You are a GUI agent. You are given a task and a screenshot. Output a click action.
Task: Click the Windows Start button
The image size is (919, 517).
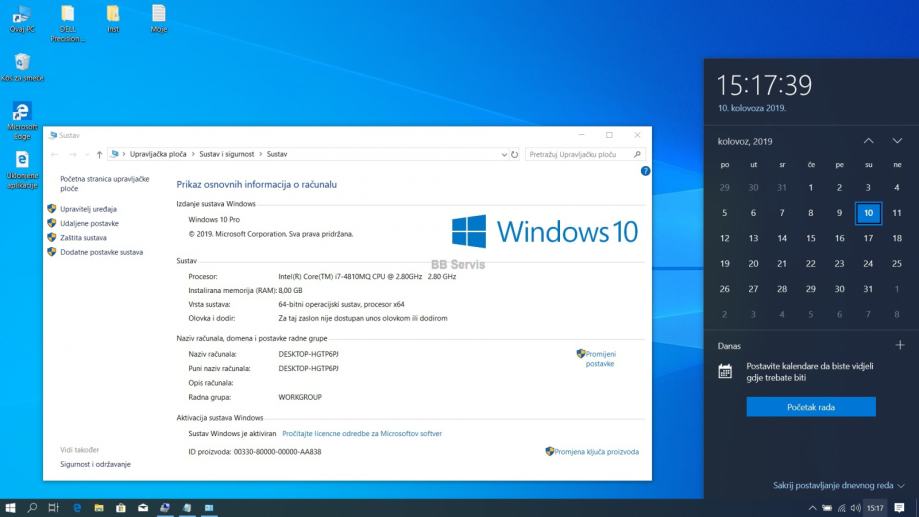pyautogui.click(x=11, y=508)
